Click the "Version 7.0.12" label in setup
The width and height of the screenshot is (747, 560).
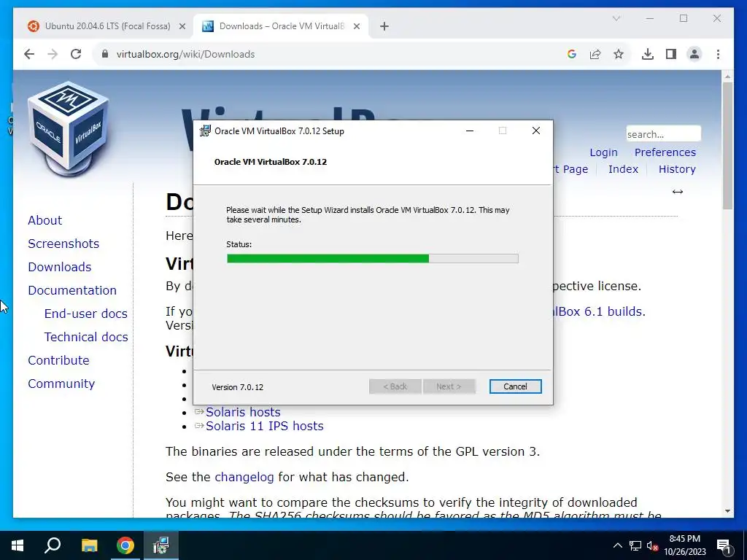tap(237, 387)
